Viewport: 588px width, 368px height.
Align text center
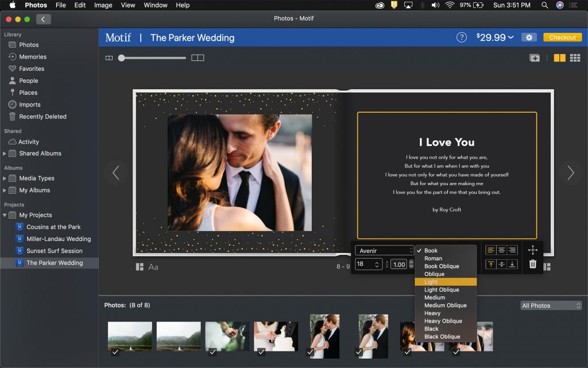coord(501,250)
